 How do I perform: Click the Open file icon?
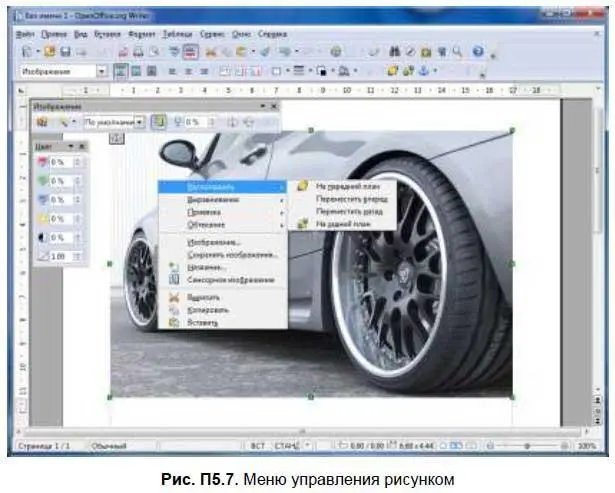(50, 51)
